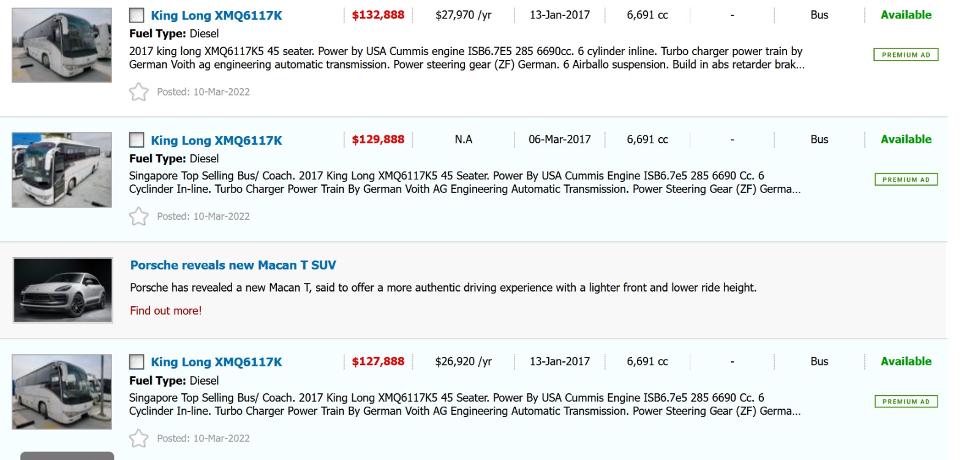Image resolution: width=980 pixels, height=460 pixels.
Task: Open King Long XMQ6117K listing priced $132,888
Action: tap(216, 16)
